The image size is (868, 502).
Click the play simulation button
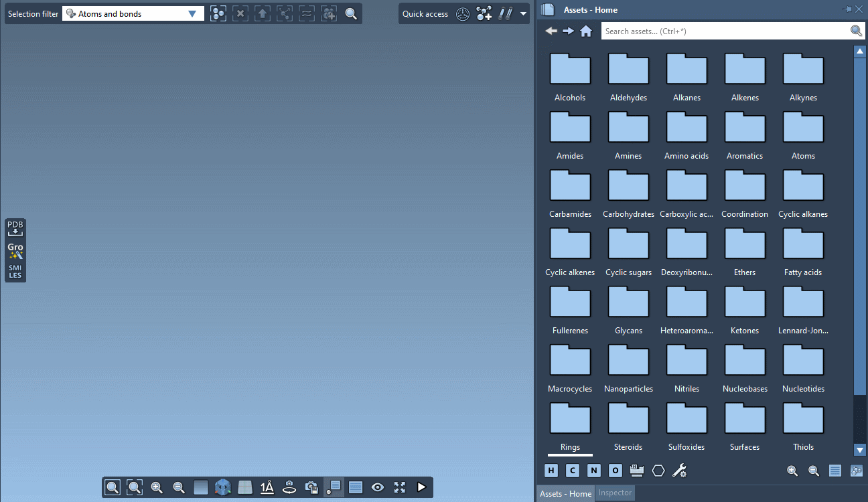click(421, 487)
